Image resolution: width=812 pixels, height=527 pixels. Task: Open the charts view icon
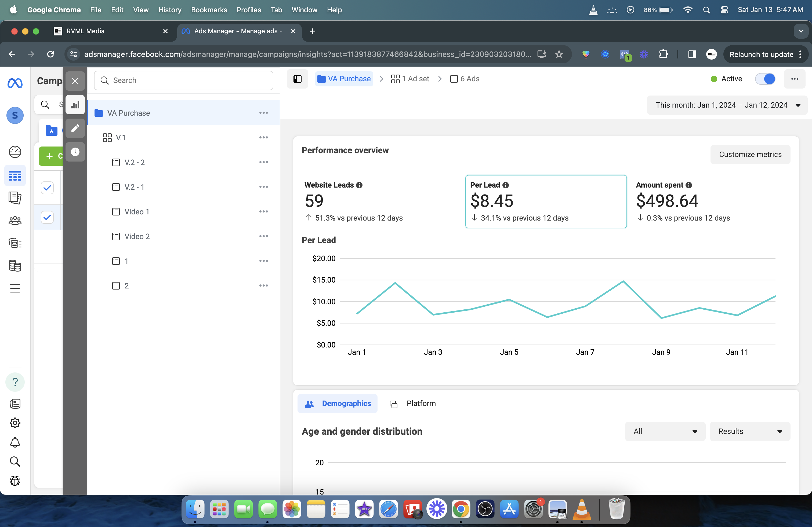click(75, 105)
